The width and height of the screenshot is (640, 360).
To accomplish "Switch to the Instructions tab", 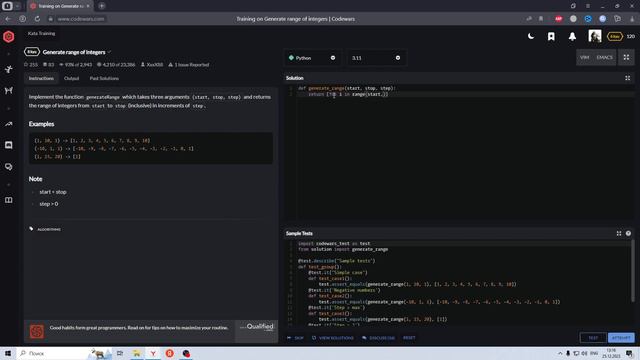I will point(41,78).
